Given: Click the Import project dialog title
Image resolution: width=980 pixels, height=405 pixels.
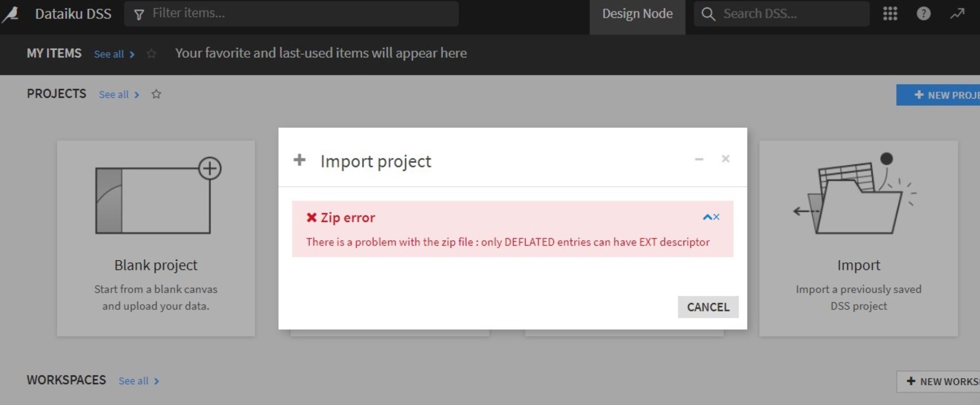Looking at the screenshot, I should click(376, 162).
